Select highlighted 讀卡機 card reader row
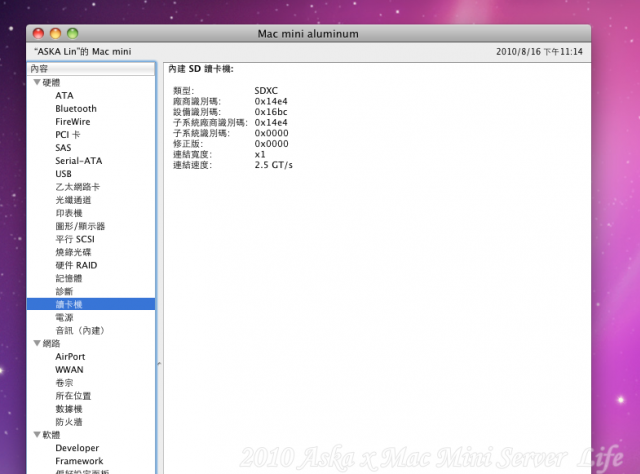This screenshot has width=640, height=474. point(91,304)
